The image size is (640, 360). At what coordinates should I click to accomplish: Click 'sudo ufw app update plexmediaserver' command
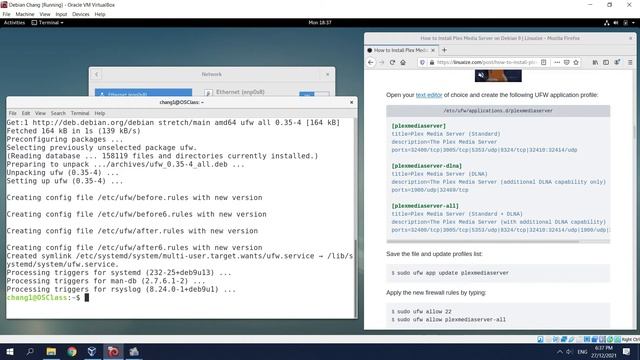(453, 273)
